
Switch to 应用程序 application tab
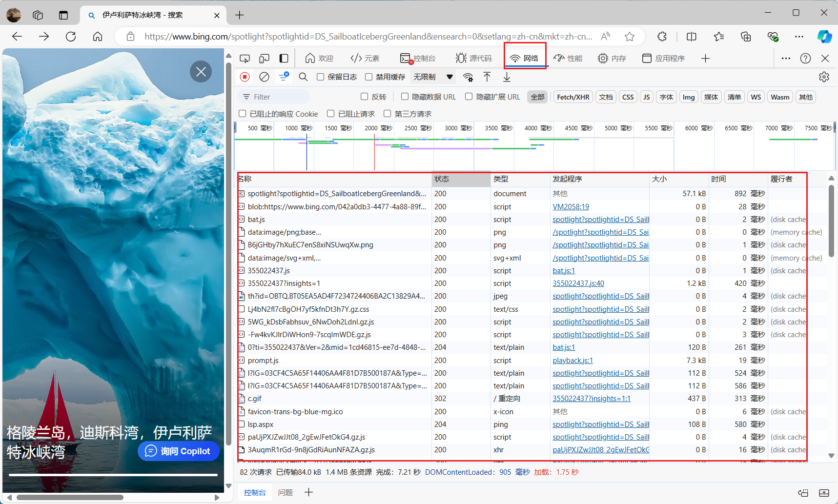point(663,59)
